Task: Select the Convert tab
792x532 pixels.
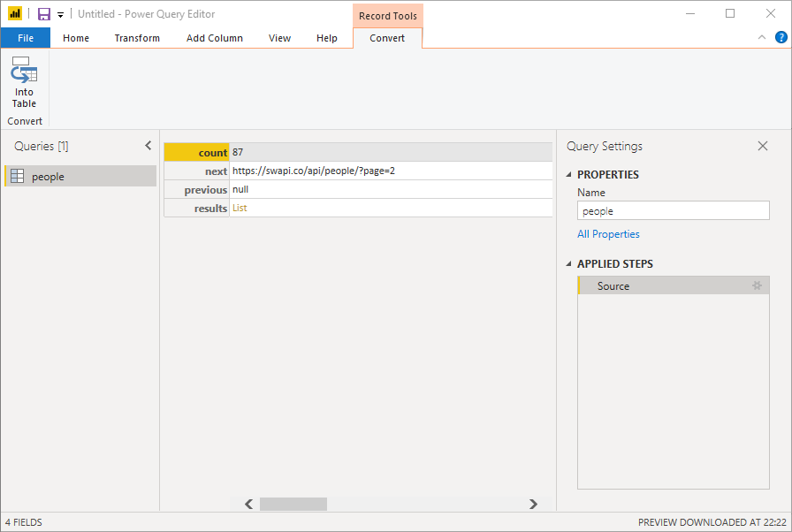Action: click(387, 38)
